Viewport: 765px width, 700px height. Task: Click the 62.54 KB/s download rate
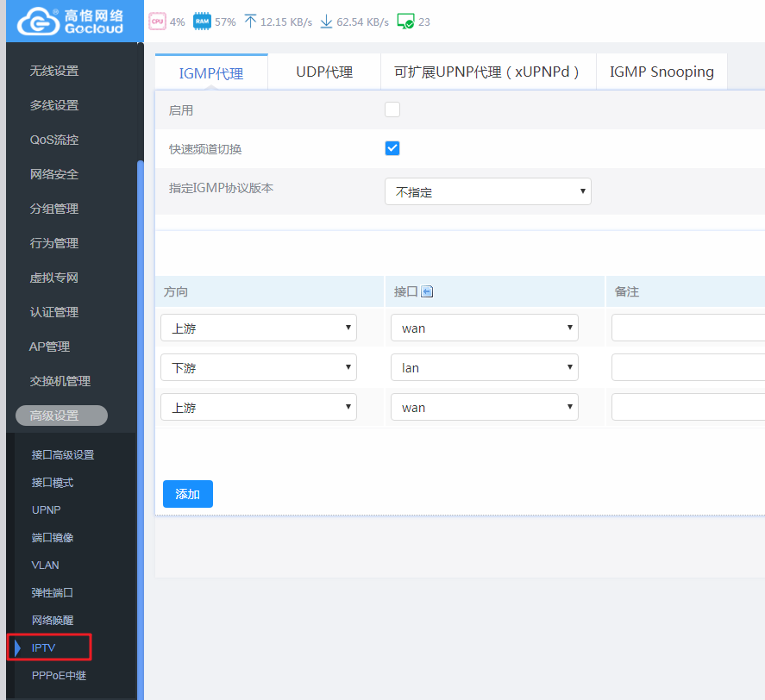pos(362,22)
